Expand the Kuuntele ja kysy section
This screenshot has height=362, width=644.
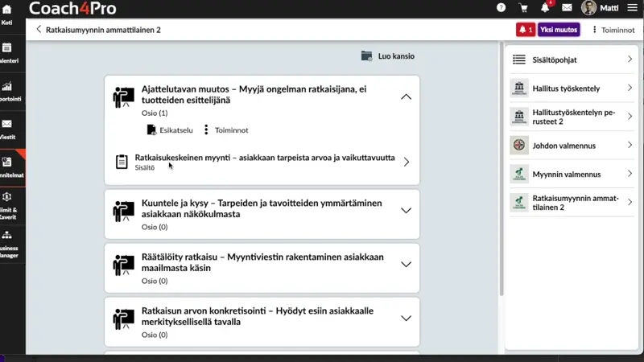[406, 211]
